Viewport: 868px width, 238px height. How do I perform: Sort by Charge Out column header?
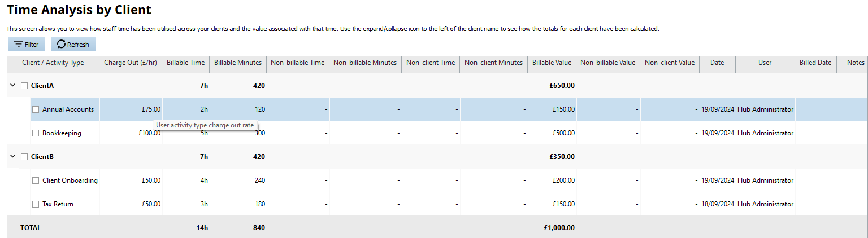(131, 63)
